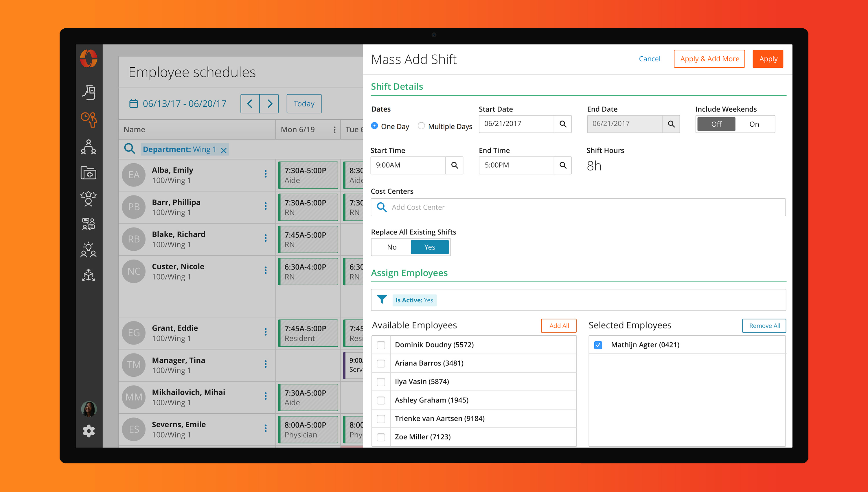The image size is (868, 492).
Task: Click the settings gear in sidebar
Action: pyautogui.click(x=89, y=431)
